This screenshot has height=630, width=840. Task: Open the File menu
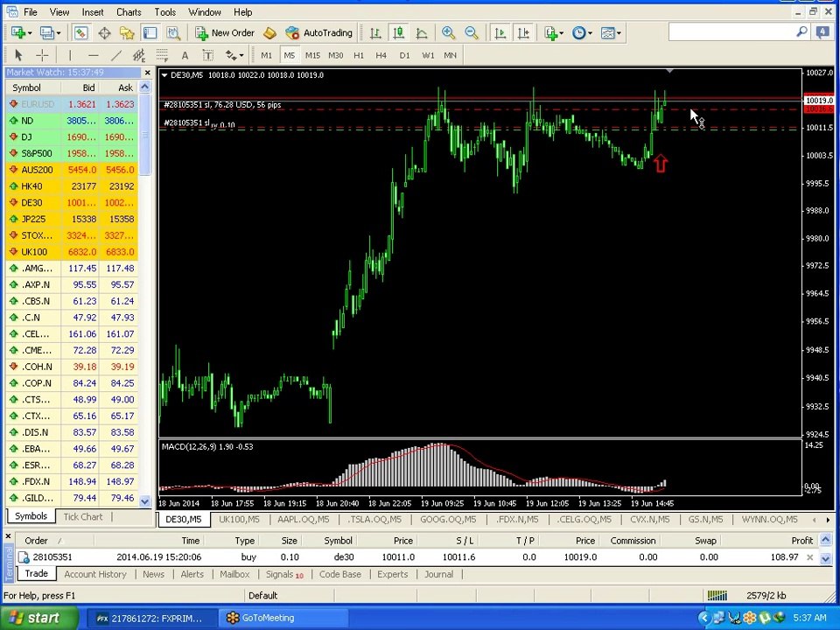click(x=31, y=11)
